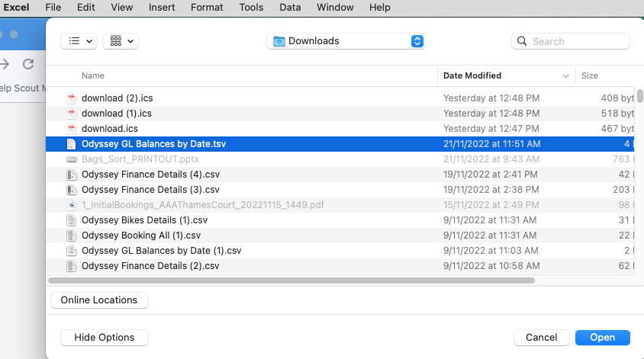Screen dimensions: 644x359
Task: Click the Open button
Action: click(603, 338)
